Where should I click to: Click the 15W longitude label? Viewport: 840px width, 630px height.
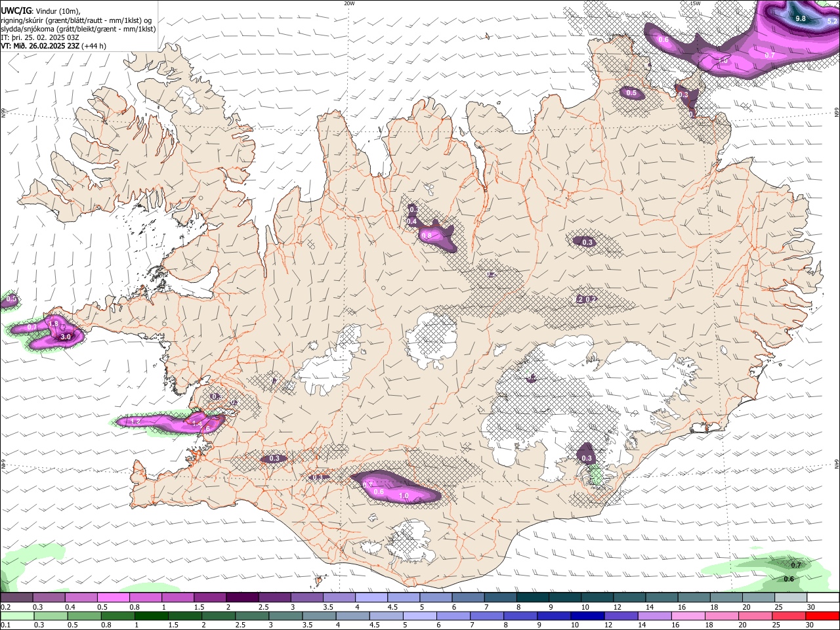[x=695, y=3]
